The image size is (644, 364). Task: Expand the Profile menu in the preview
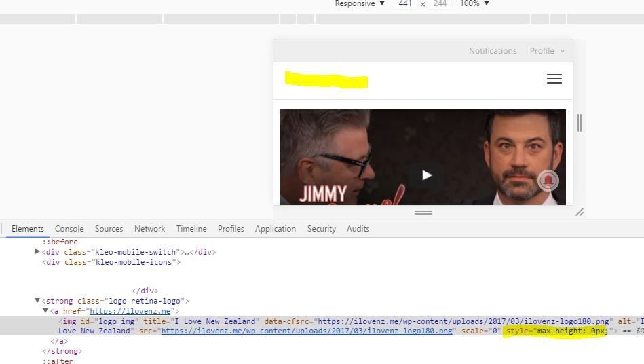tap(547, 51)
